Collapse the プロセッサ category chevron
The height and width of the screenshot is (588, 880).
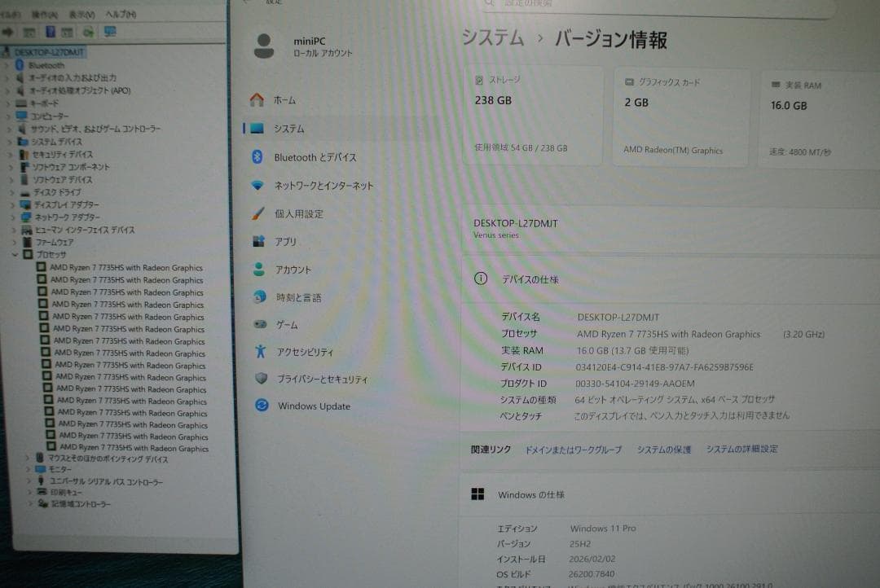(x=15, y=255)
